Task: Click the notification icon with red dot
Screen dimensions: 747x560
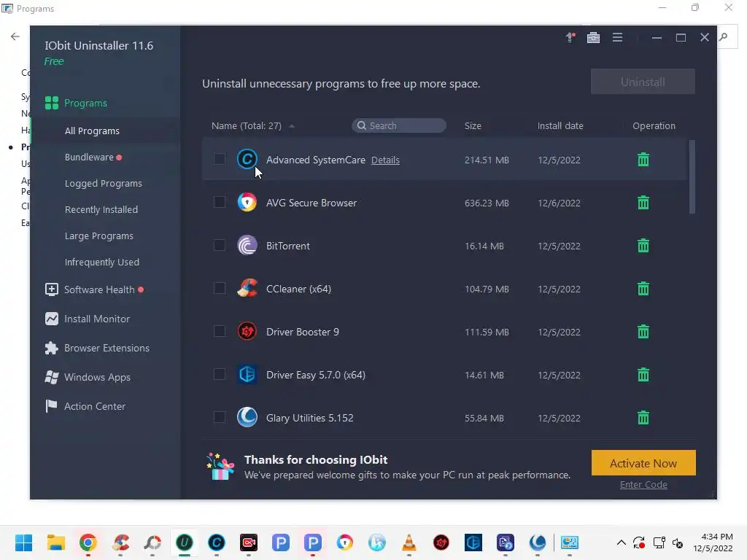Action: click(x=570, y=38)
